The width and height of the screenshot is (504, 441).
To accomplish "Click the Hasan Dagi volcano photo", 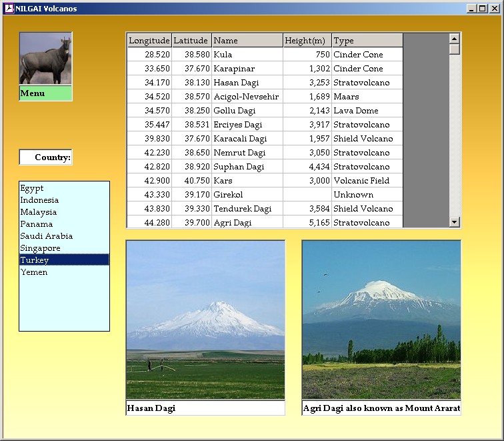I will click(205, 320).
